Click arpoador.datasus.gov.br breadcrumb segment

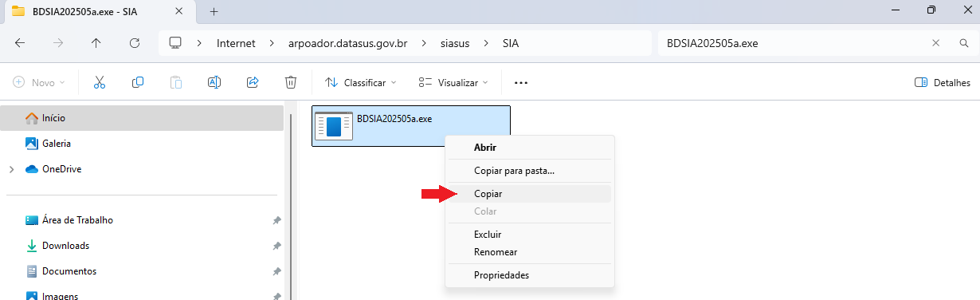(x=348, y=43)
